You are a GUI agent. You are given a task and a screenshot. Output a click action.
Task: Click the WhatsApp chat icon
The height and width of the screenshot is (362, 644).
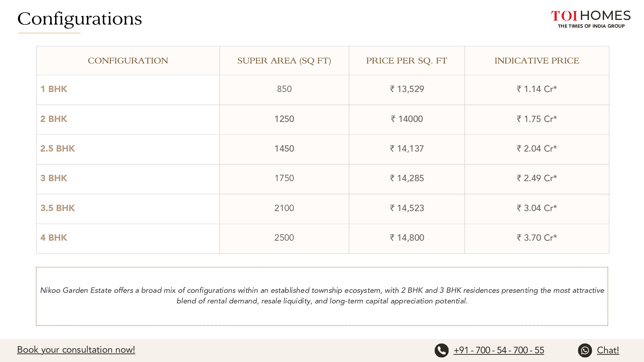585,350
